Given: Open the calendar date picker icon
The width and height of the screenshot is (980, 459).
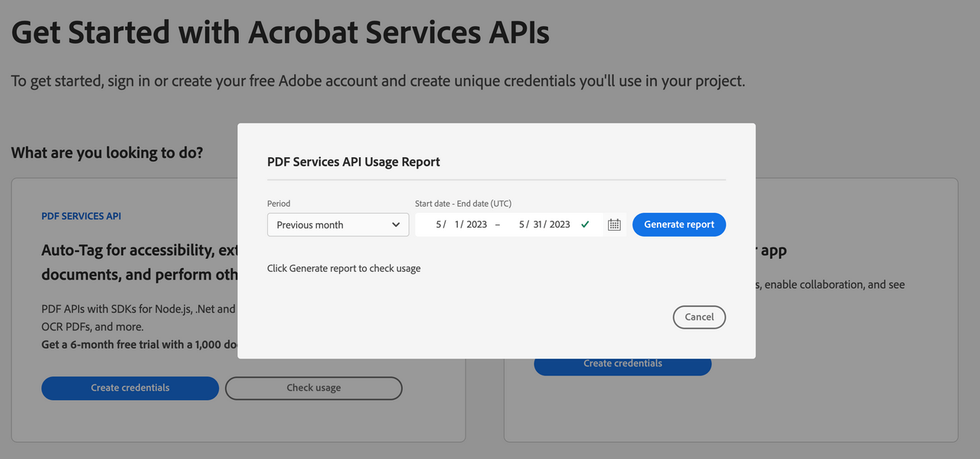Looking at the screenshot, I should click(x=614, y=225).
